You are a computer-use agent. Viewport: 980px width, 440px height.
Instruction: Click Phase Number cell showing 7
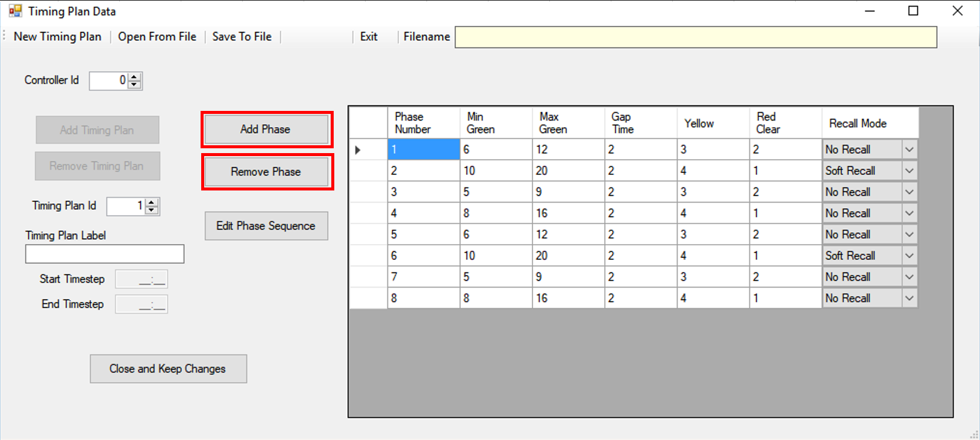[423, 277]
